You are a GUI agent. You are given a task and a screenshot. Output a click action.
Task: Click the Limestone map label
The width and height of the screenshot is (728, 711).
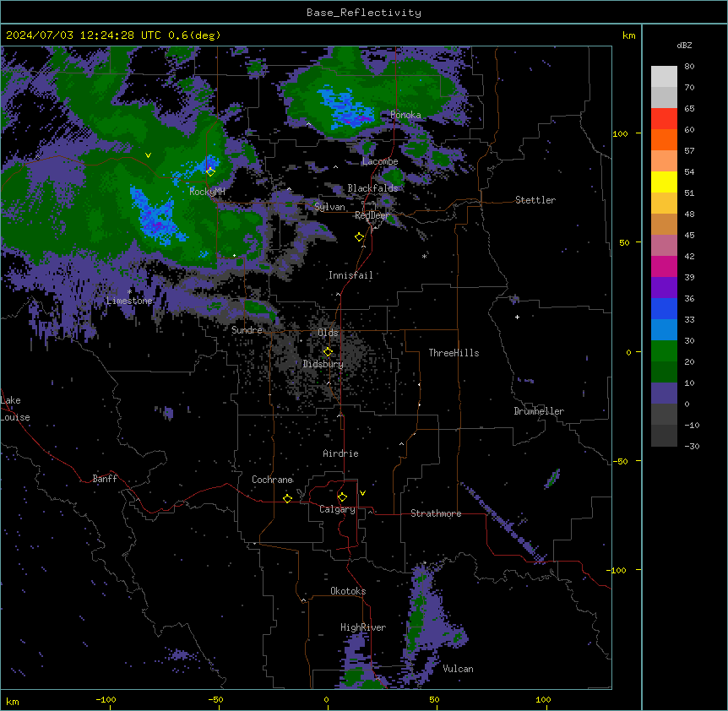(x=129, y=301)
